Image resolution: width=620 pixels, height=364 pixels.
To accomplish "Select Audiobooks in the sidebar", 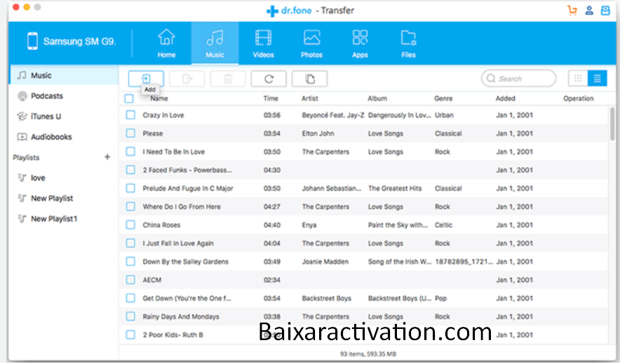I will tap(64, 137).
